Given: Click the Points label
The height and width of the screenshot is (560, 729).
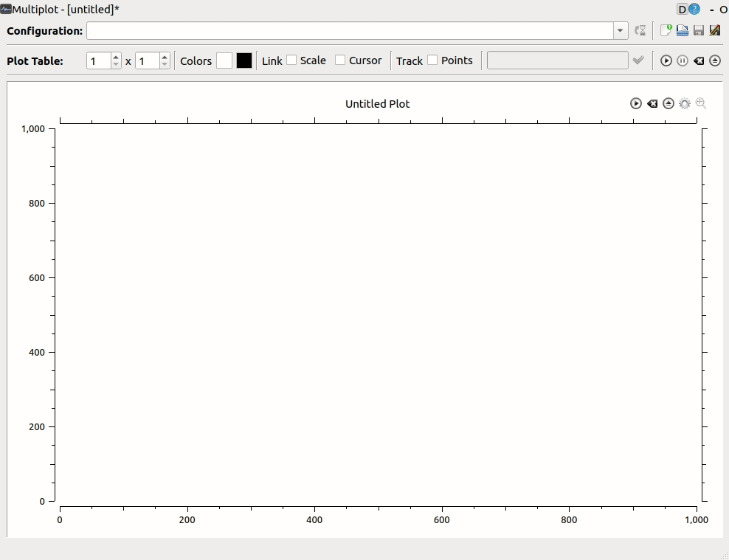Looking at the screenshot, I should [457, 61].
